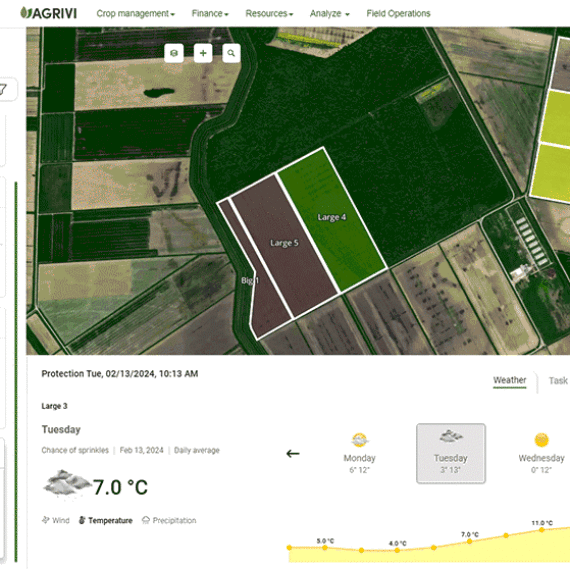This screenshot has height=570, width=570.
Task: Click the 7.0 °C point on temperature chart
Action: (x=470, y=541)
